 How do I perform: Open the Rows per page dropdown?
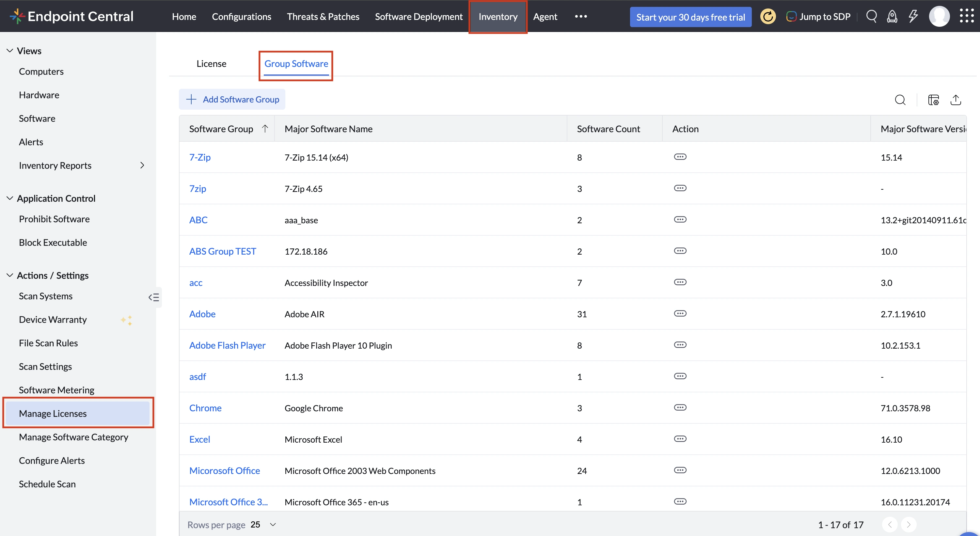pos(263,525)
